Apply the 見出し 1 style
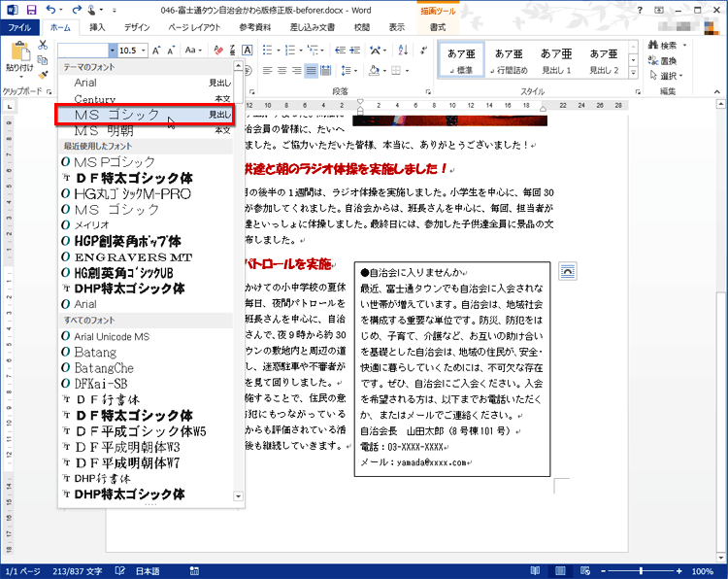Image resolution: width=728 pixels, height=579 pixels. pos(556,60)
